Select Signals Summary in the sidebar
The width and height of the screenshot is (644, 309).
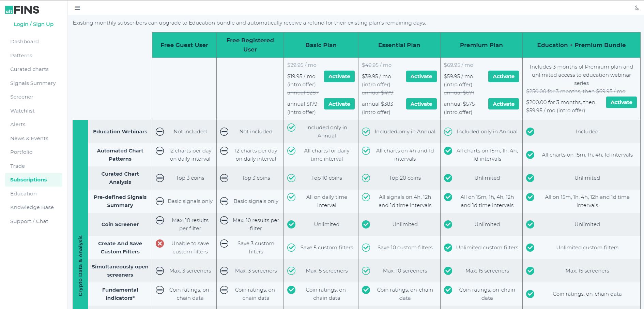click(x=33, y=83)
